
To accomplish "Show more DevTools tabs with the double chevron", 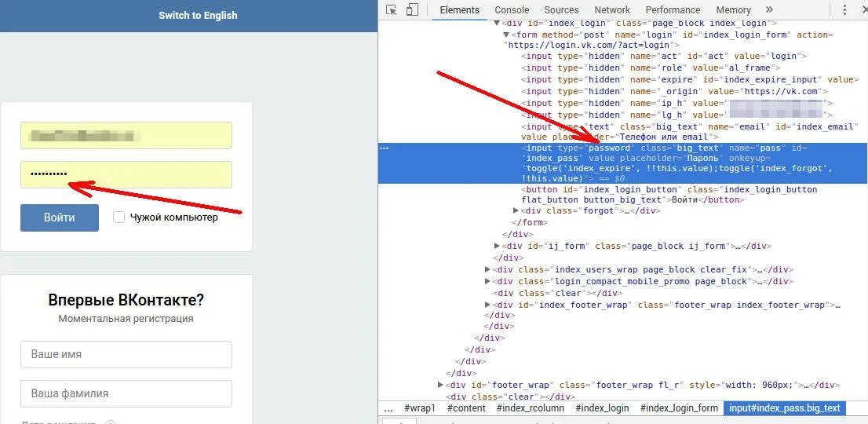I will tap(769, 10).
